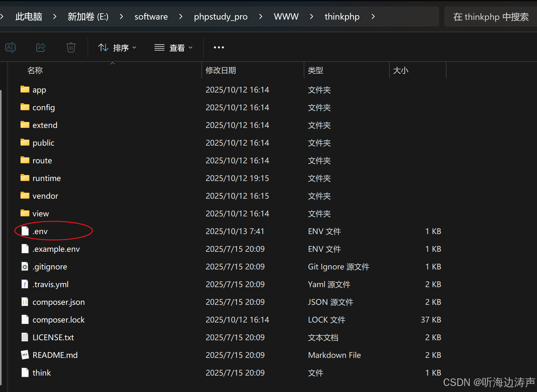Click the Yaml 源文件 type cell
Viewport: 537px width, 392px height.
tap(329, 284)
